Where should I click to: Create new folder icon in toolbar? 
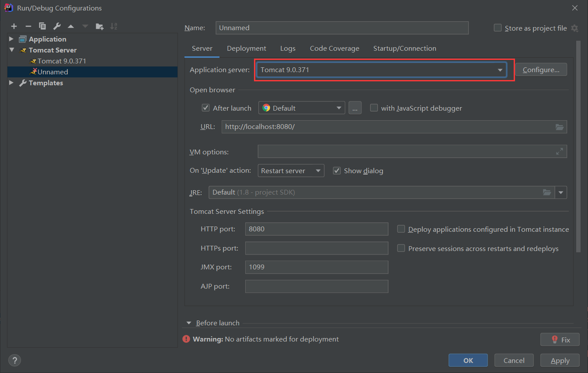click(x=100, y=26)
